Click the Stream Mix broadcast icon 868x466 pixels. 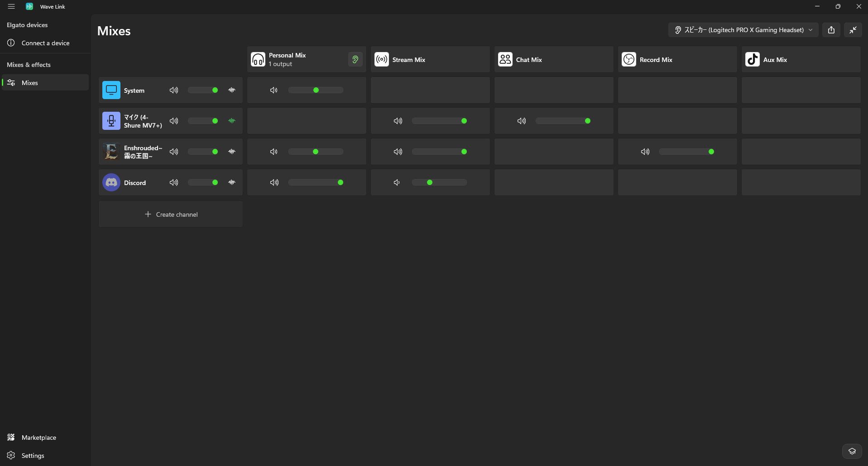click(x=382, y=59)
